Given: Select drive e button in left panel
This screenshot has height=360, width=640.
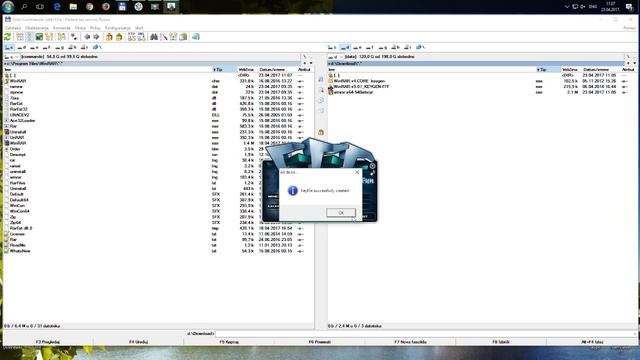Looking at the screenshot, I should click(34, 47).
